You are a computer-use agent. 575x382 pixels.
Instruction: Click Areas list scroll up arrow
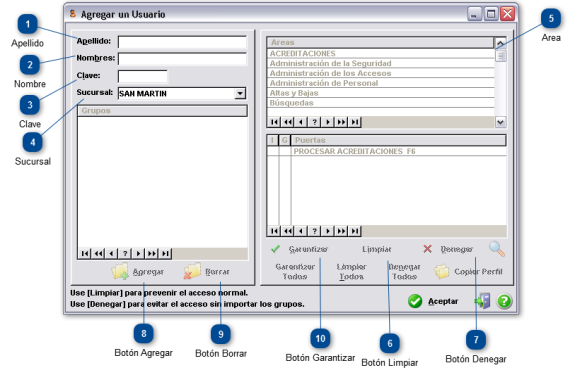pos(500,43)
